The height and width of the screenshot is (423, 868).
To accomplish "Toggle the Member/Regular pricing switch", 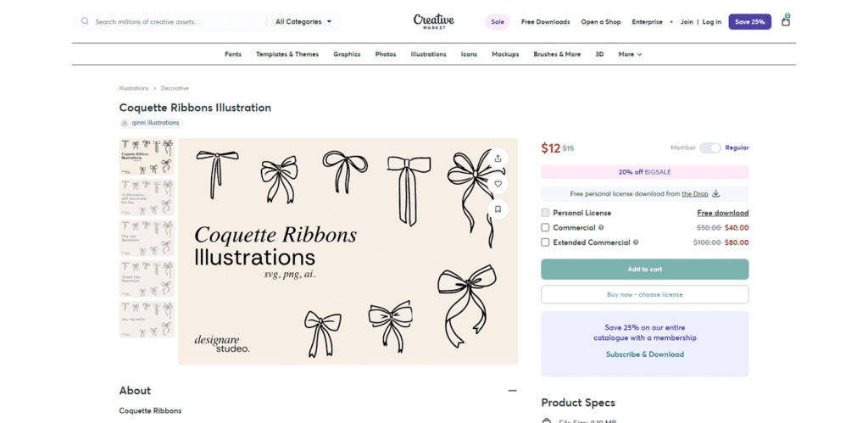I will 709,147.
